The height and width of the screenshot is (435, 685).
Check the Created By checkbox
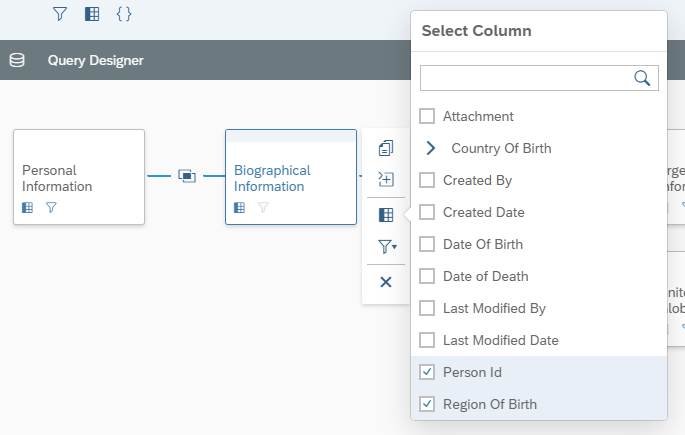(427, 180)
